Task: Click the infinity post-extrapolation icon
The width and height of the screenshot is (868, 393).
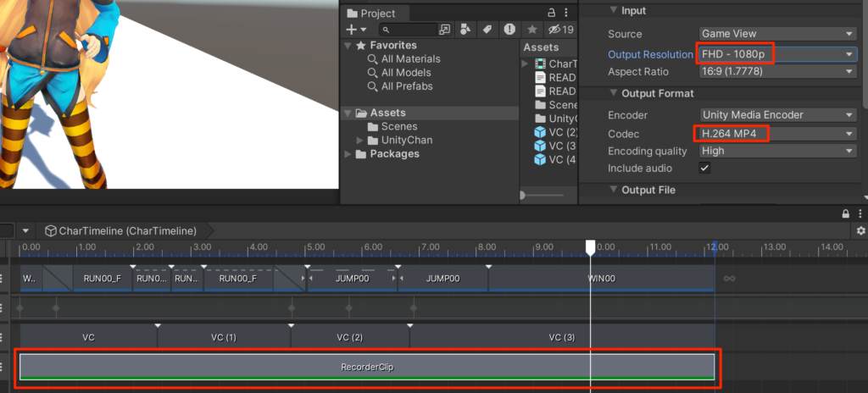Action: (x=729, y=279)
